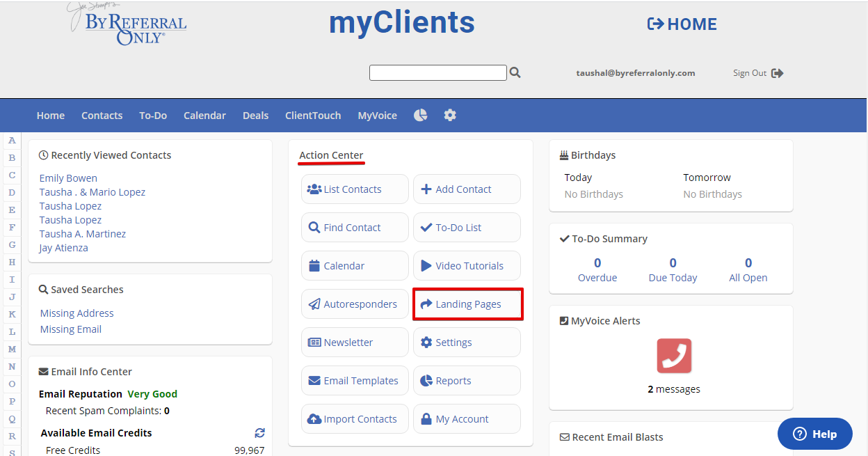Filter contacts by letter D
The image size is (868, 456).
click(x=12, y=193)
